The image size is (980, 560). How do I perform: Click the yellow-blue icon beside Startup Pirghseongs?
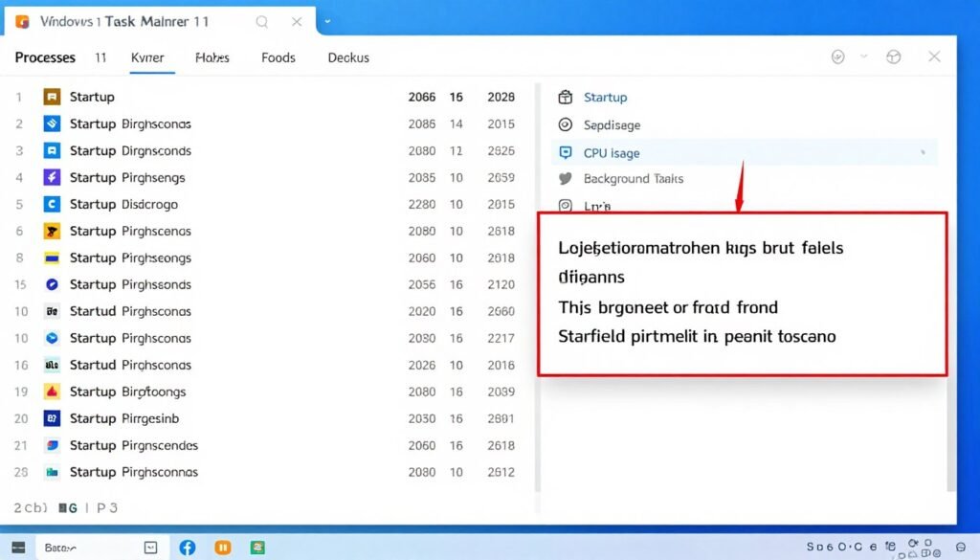[53, 258]
